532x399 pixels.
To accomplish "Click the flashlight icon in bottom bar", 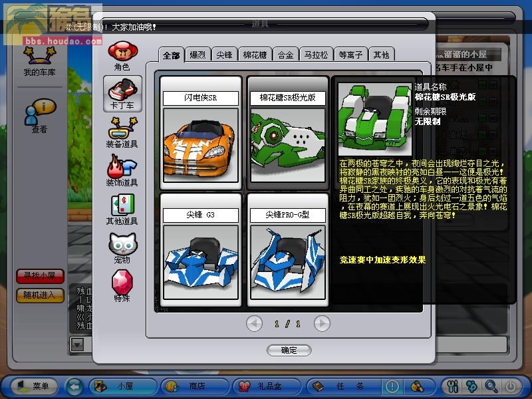I will pyautogui.click(x=418, y=386).
